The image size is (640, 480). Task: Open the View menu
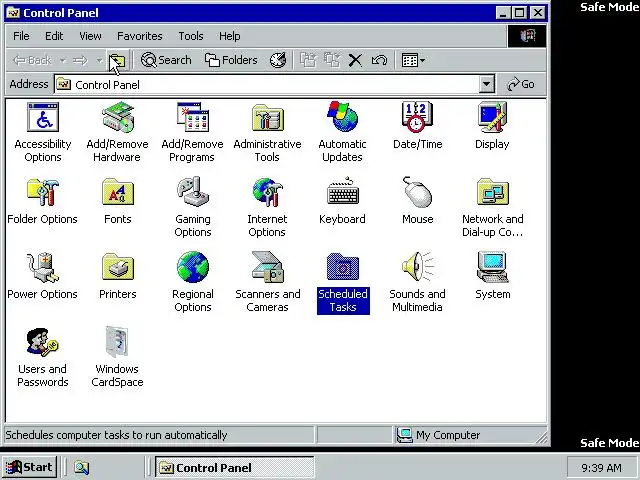click(x=90, y=36)
